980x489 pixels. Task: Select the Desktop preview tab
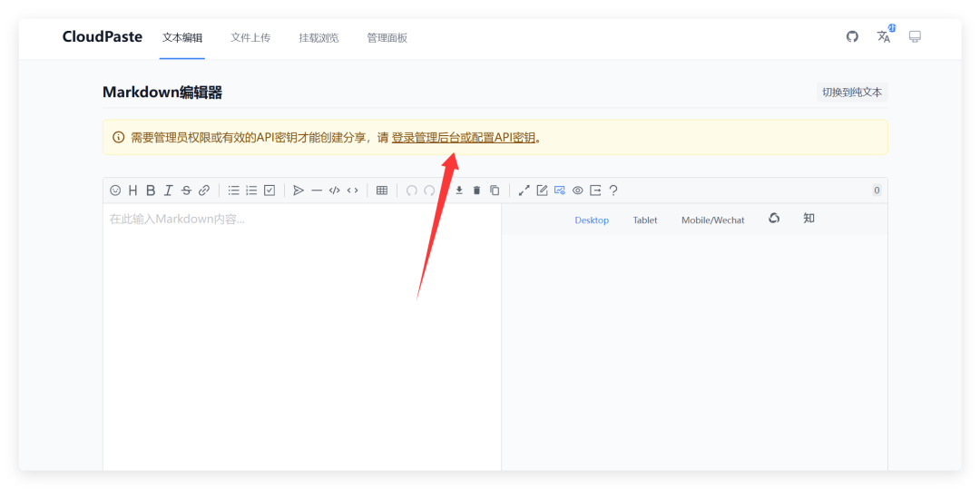tap(592, 220)
